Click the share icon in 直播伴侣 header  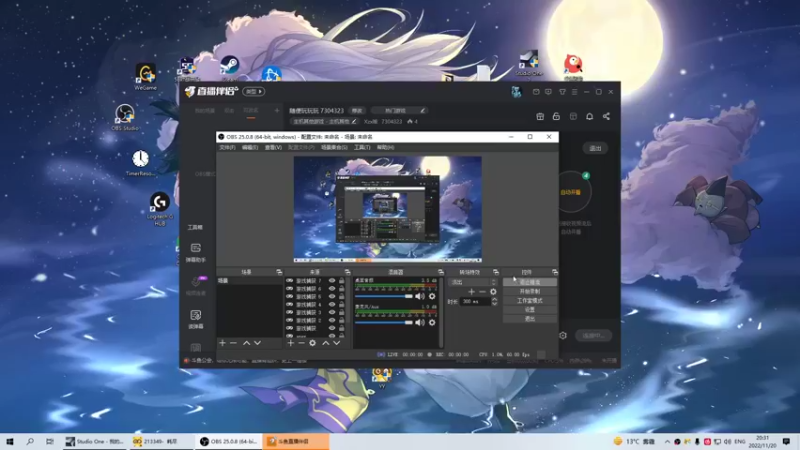[x=606, y=116]
